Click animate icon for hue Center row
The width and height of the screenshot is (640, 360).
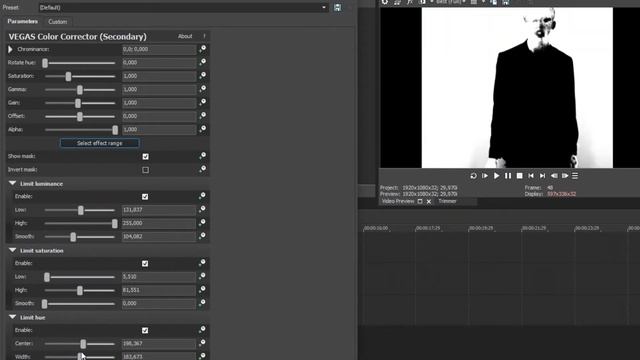202,343
